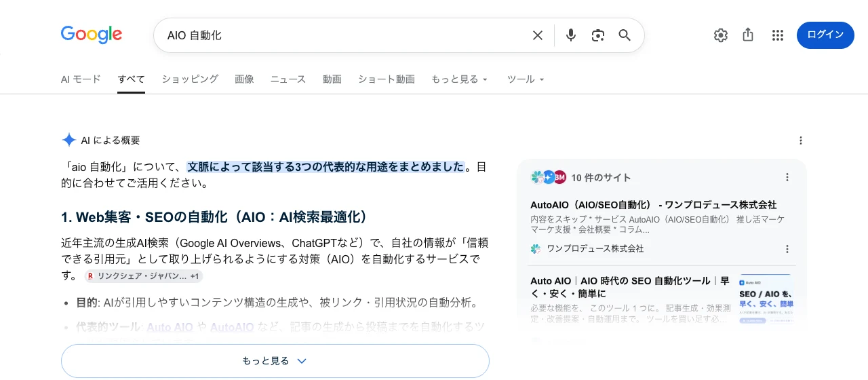Switch to 動画 tab
The image size is (868, 380).
tap(332, 79)
